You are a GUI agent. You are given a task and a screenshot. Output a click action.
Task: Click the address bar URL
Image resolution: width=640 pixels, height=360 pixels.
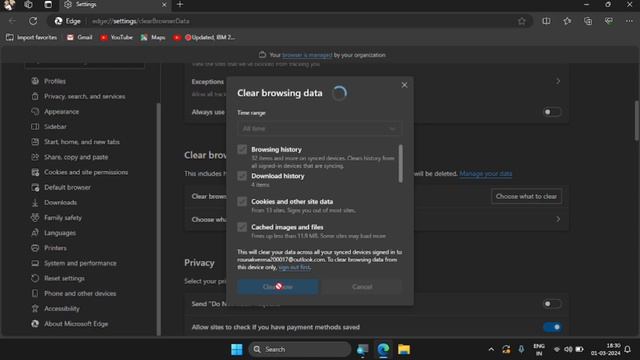[140, 21]
